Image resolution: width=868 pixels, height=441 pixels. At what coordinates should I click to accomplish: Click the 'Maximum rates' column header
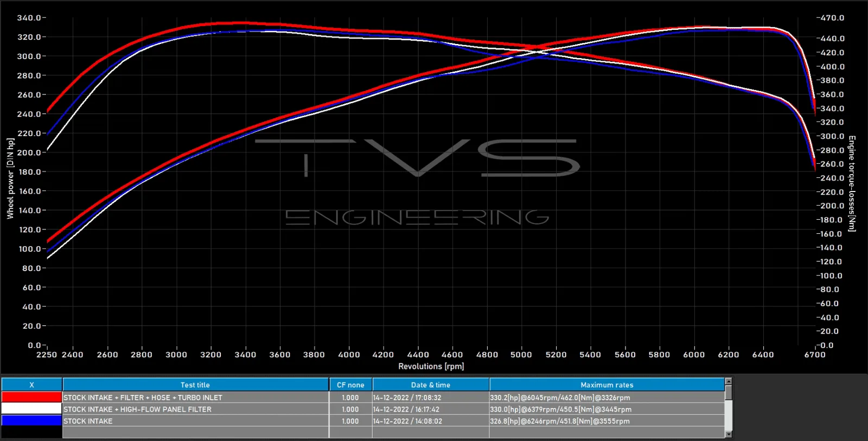[607, 385]
